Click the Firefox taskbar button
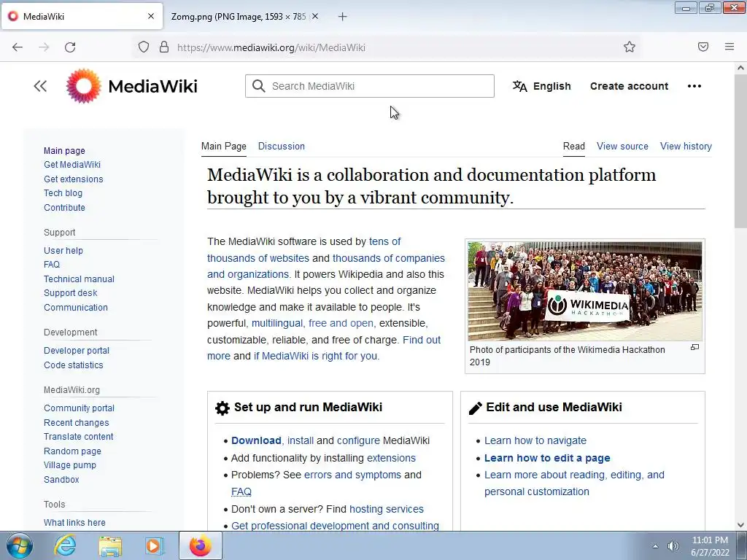The width and height of the screenshot is (747, 560). (x=201, y=545)
